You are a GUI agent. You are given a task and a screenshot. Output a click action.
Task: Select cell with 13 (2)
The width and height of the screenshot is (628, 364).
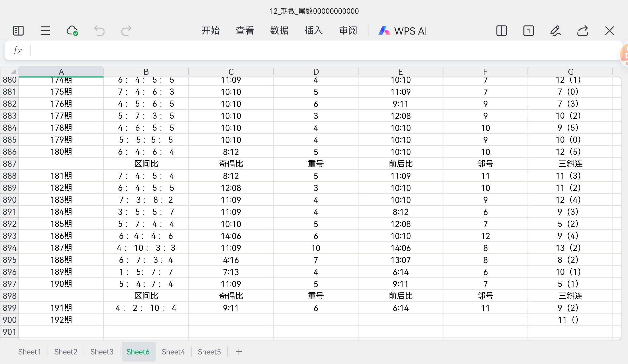[570, 248]
